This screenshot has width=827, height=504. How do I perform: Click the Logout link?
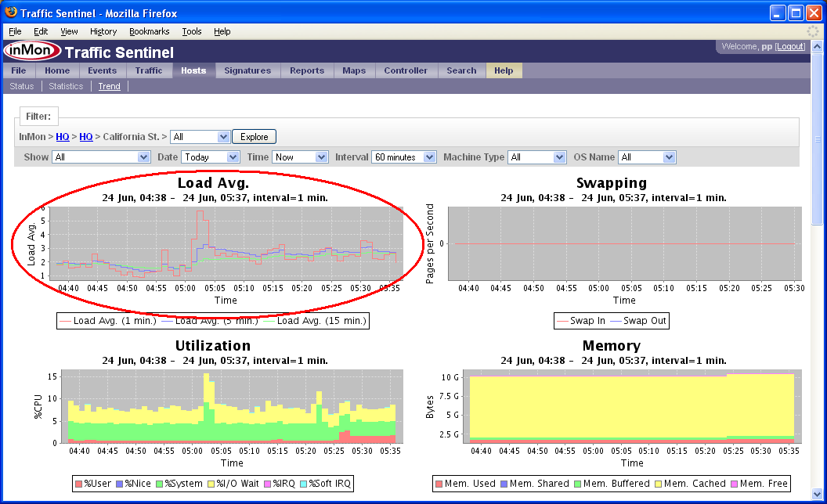790,47
